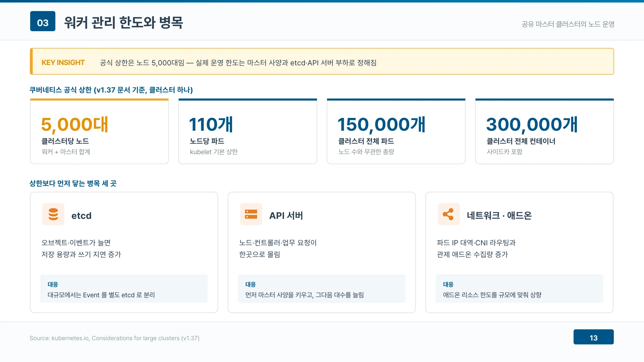Screen dimensions: 644x362
Task: Click the 300,000개 figure
Action: click(532, 124)
